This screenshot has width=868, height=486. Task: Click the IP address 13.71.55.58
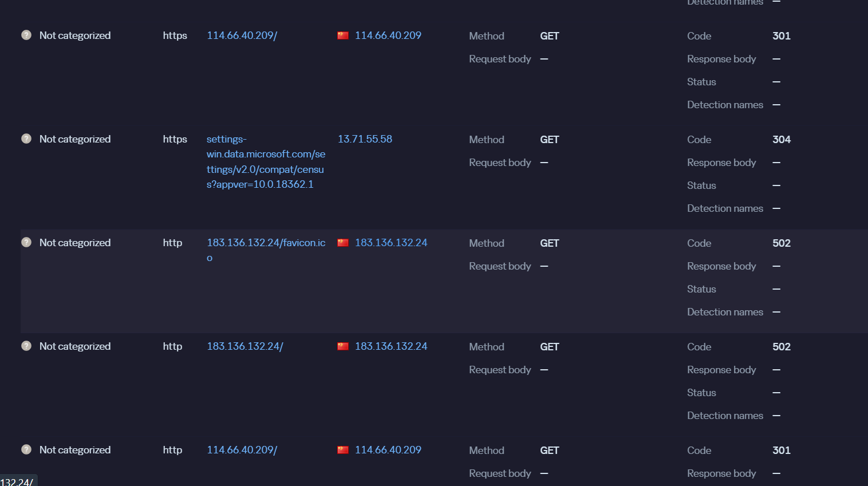[x=365, y=139]
